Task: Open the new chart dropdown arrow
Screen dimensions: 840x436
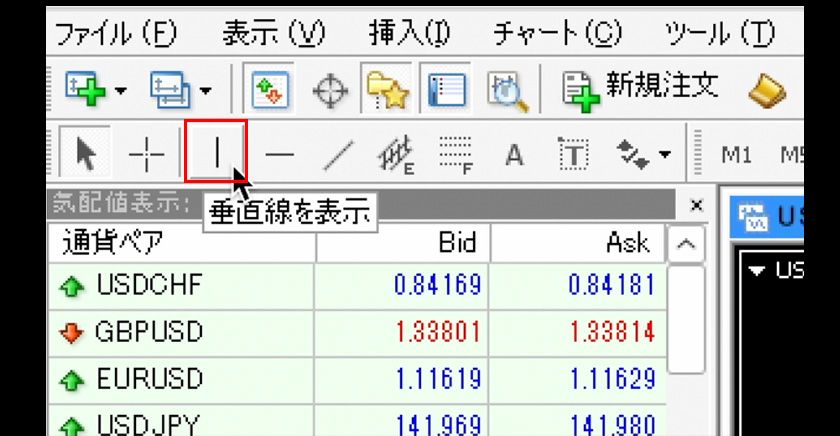Action: click(x=121, y=92)
